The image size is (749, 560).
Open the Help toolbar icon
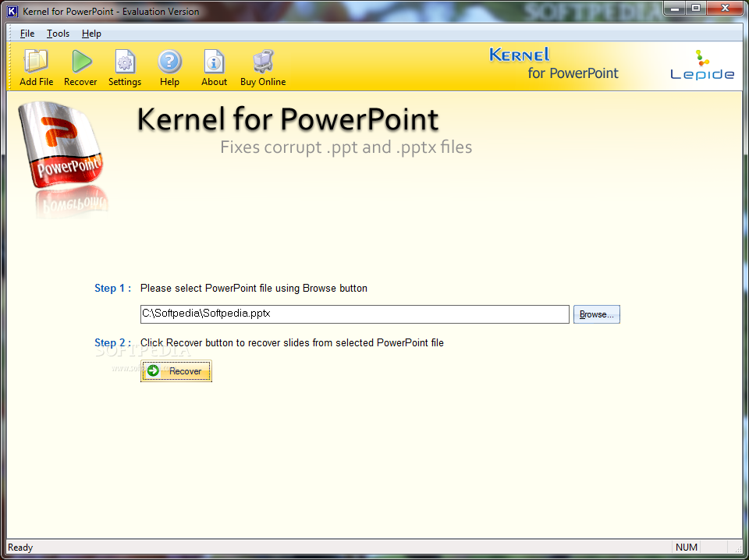click(169, 68)
